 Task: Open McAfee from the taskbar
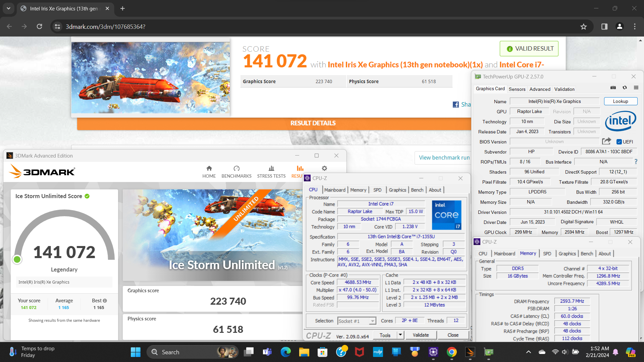click(x=359, y=352)
